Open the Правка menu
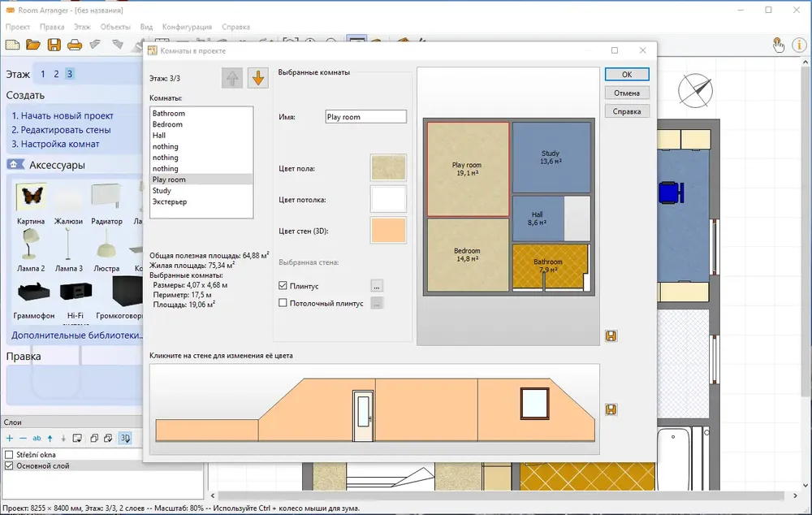 (x=52, y=27)
